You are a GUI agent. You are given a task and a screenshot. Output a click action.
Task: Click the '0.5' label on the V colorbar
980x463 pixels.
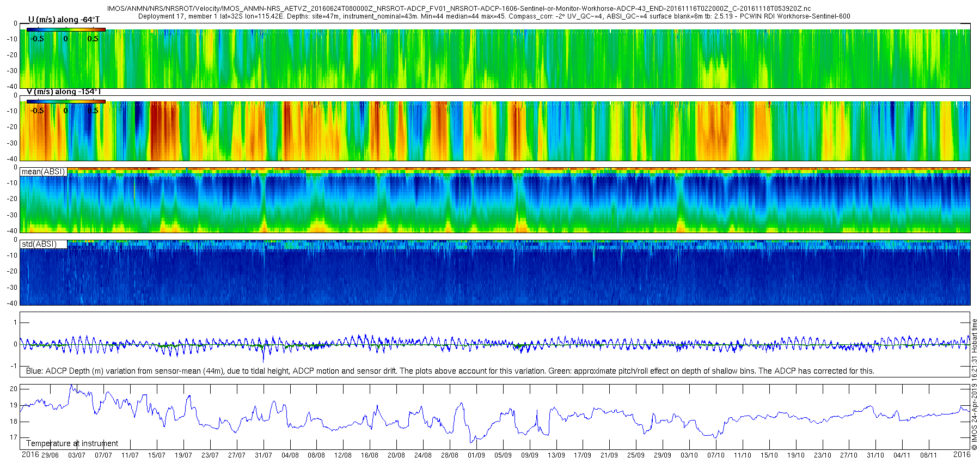(93, 111)
